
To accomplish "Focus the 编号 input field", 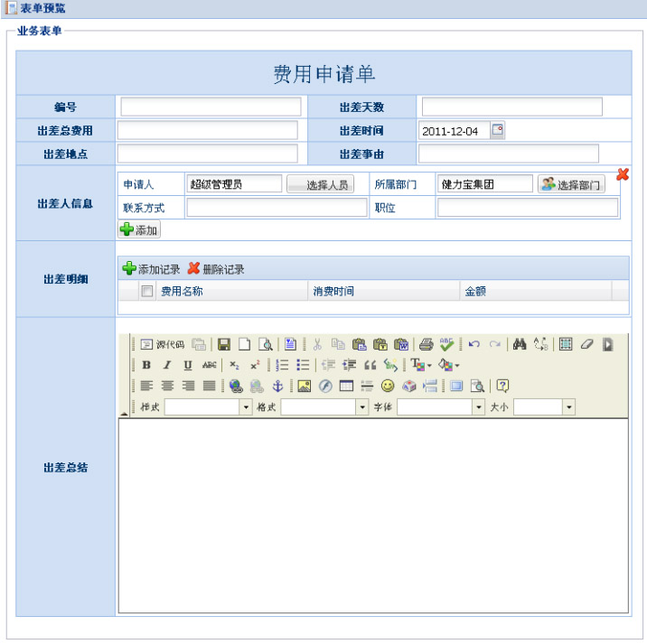I will (211, 107).
